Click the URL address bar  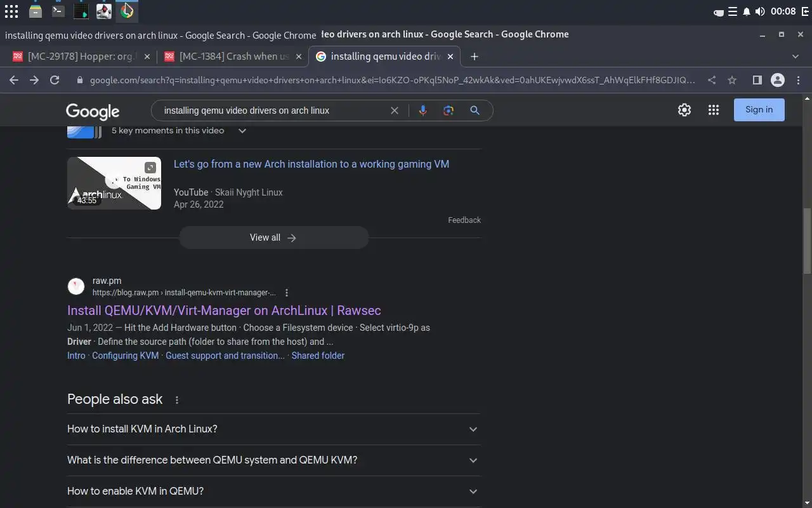click(392, 80)
